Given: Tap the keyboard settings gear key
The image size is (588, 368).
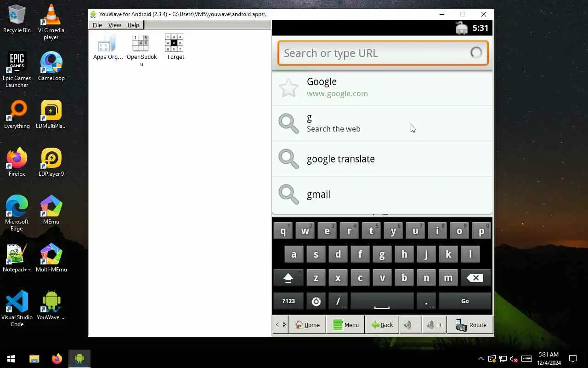Looking at the screenshot, I should 316,301.
